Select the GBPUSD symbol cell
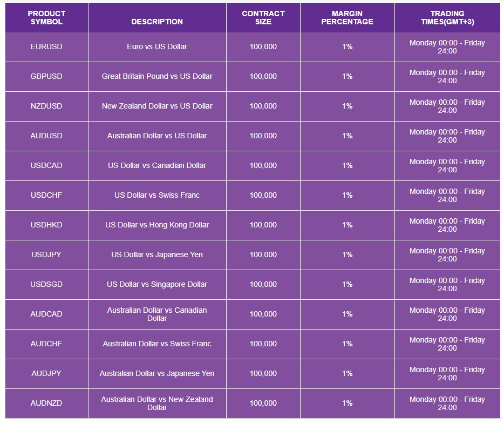This screenshot has width=504, height=423. tap(46, 77)
